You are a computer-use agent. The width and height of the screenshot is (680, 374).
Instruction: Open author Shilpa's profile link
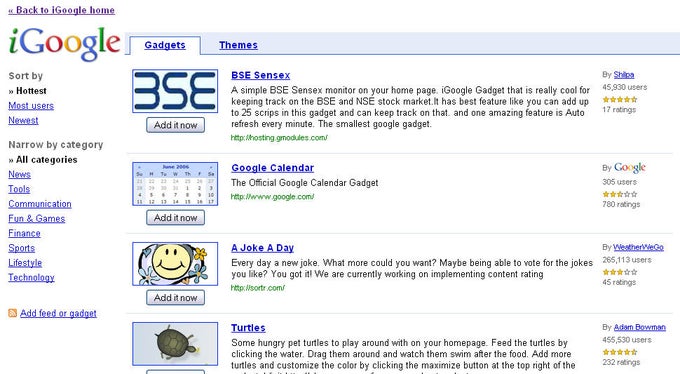click(624, 75)
